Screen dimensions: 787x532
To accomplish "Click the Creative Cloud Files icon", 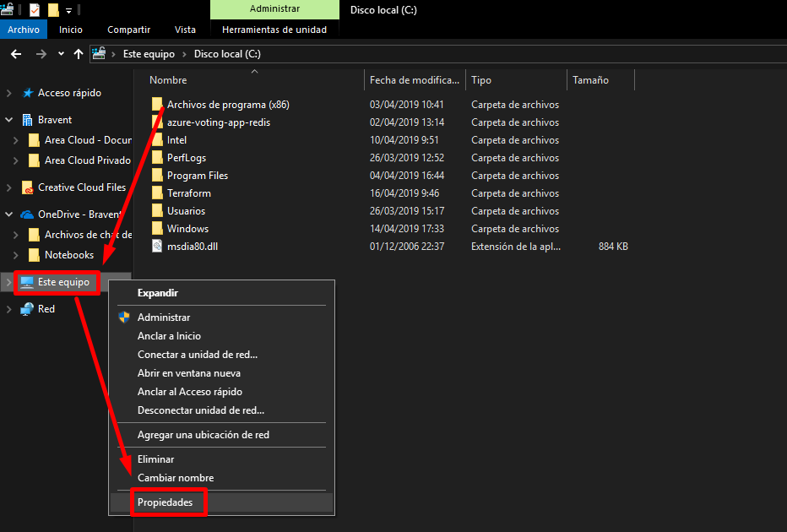I will tap(28, 187).
